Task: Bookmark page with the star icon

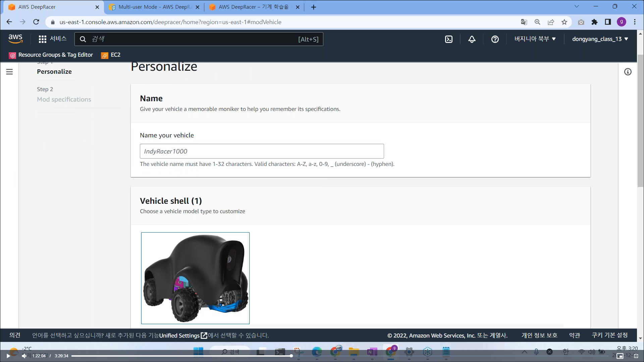Action: [x=564, y=22]
